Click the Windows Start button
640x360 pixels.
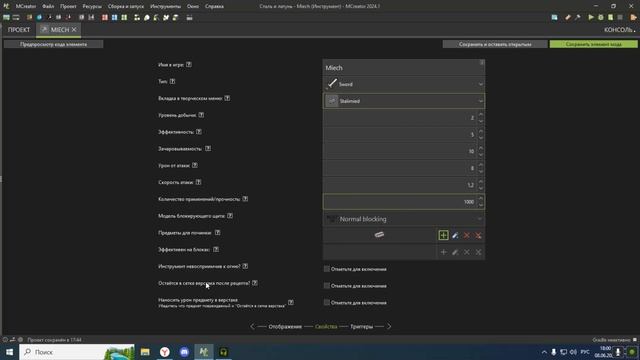click(x=9, y=352)
